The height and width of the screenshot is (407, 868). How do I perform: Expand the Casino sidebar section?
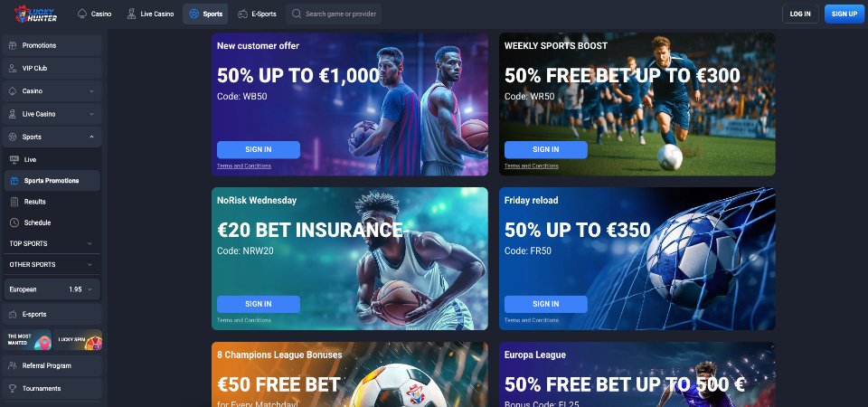pos(52,90)
